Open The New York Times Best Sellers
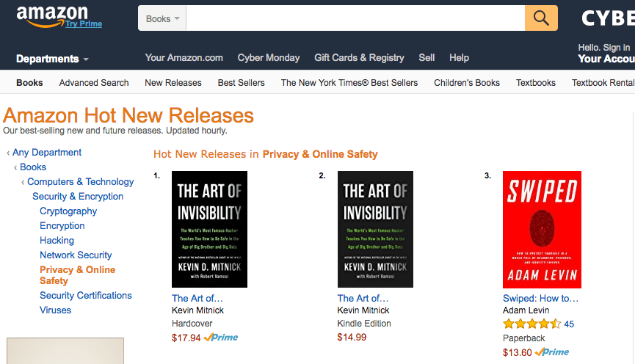The height and width of the screenshot is (364, 635). tap(349, 83)
